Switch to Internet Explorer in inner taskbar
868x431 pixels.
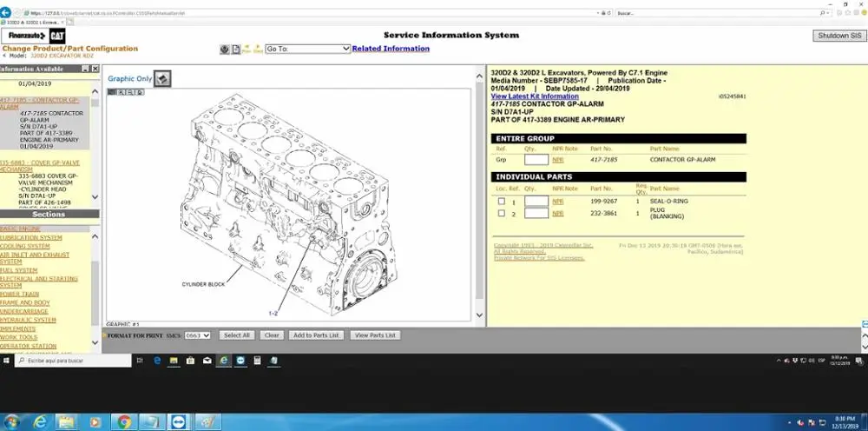[x=224, y=361]
